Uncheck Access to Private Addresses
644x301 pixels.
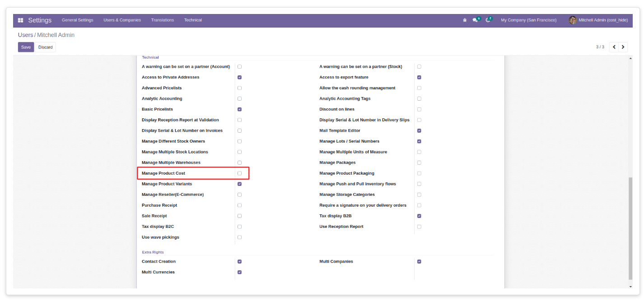[x=239, y=77]
